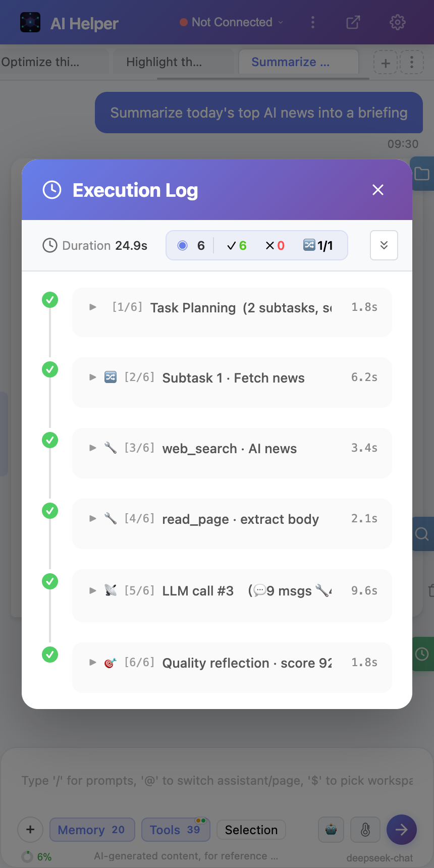Image resolution: width=434 pixels, height=868 pixels.
Task: Click the subtask count 1/1
Action: 318,246
